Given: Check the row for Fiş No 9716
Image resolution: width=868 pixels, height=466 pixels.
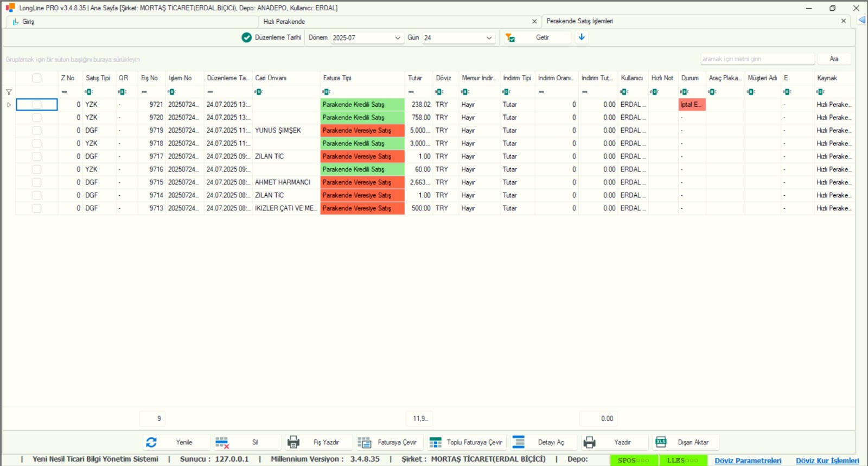Looking at the screenshot, I should (x=37, y=169).
